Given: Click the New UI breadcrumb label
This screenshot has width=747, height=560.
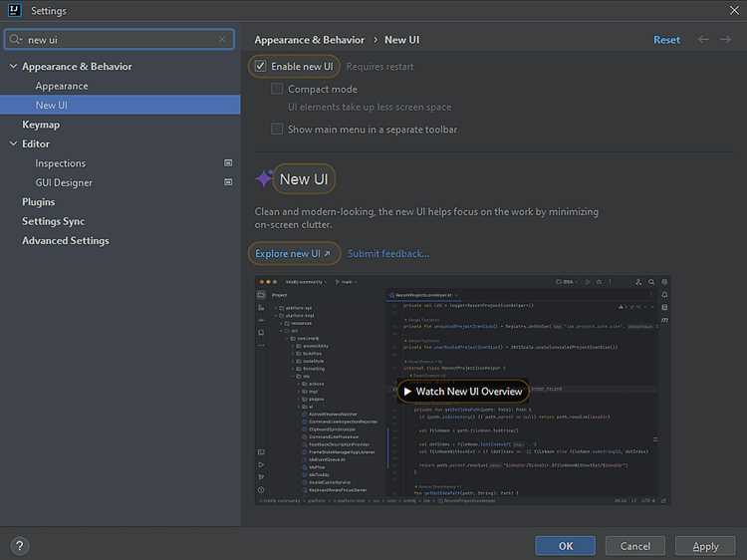Looking at the screenshot, I should [402, 40].
